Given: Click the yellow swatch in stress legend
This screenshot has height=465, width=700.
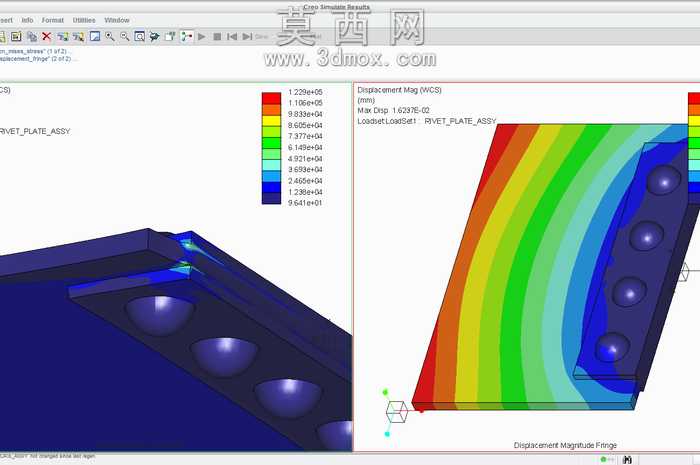Looking at the screenshot, I should (x=271, y=120).
